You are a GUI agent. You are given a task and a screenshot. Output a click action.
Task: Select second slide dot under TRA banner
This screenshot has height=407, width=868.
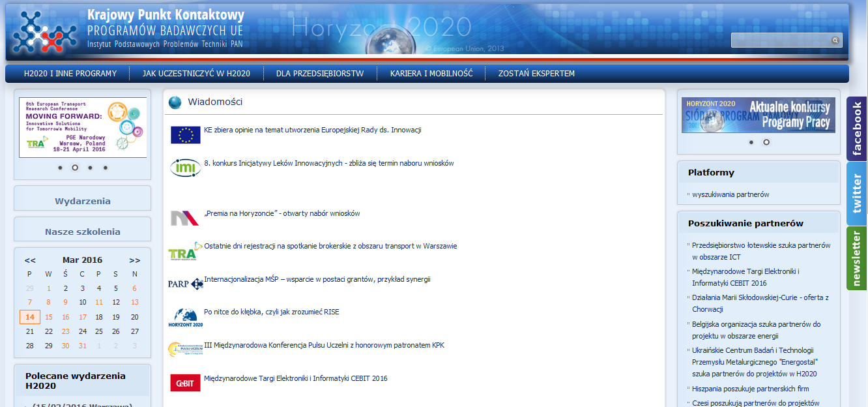tap(75, 168)
